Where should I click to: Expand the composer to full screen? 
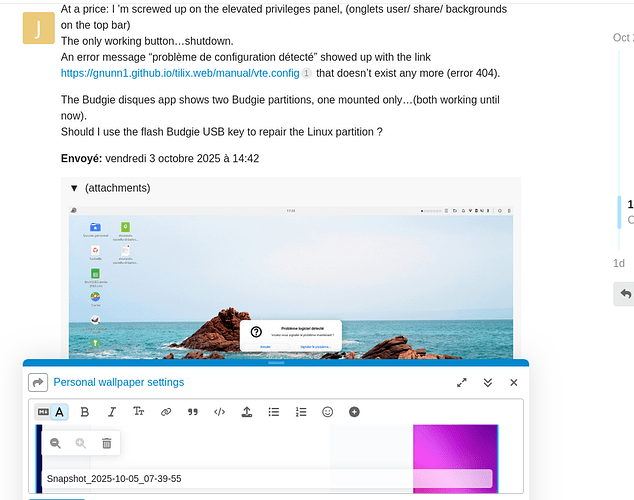[462, 382]
